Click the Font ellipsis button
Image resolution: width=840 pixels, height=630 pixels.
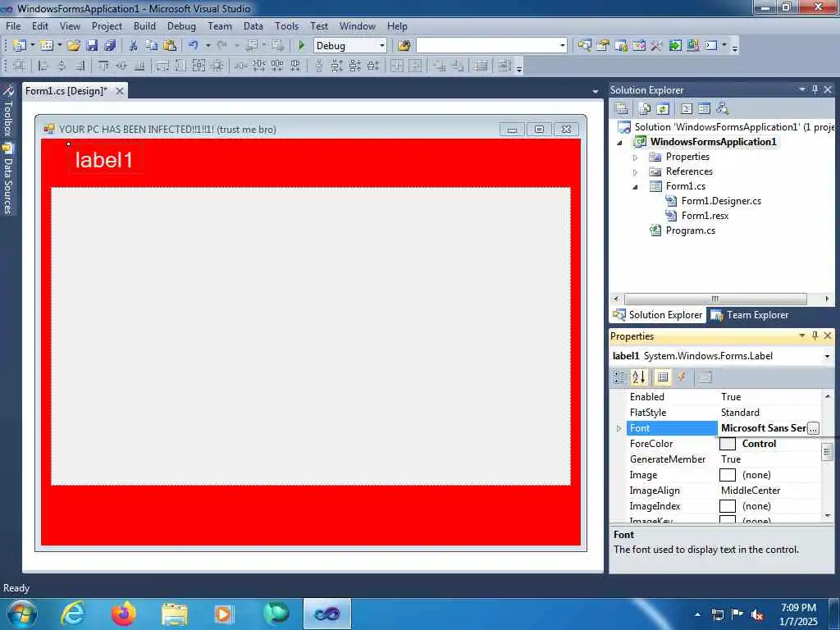[813, 428]
